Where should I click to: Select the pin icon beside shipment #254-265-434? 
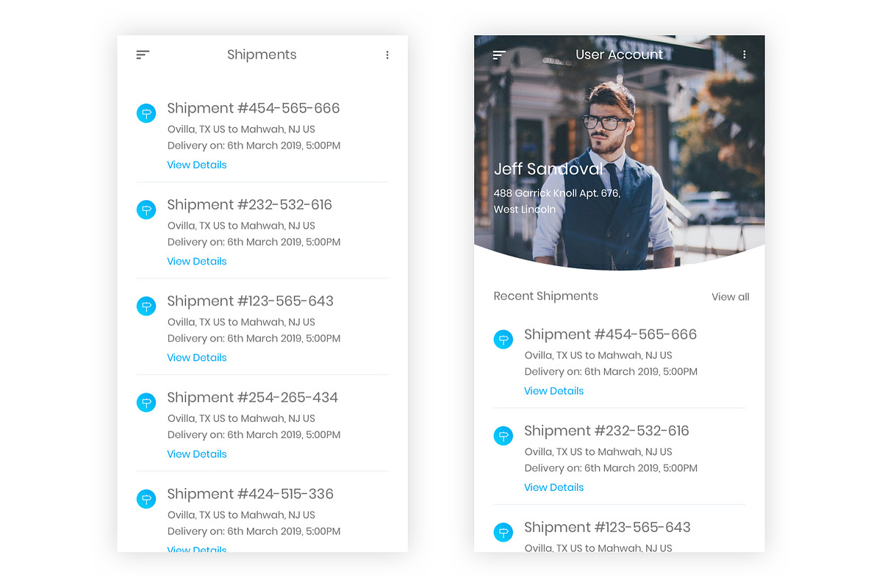click(146, 402)
